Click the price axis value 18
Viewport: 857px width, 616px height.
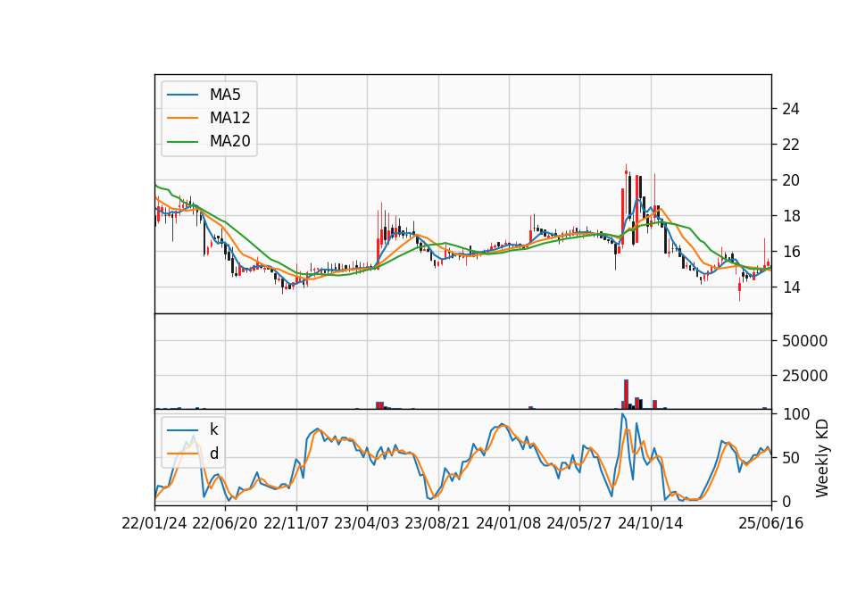[x=791, y=216]
